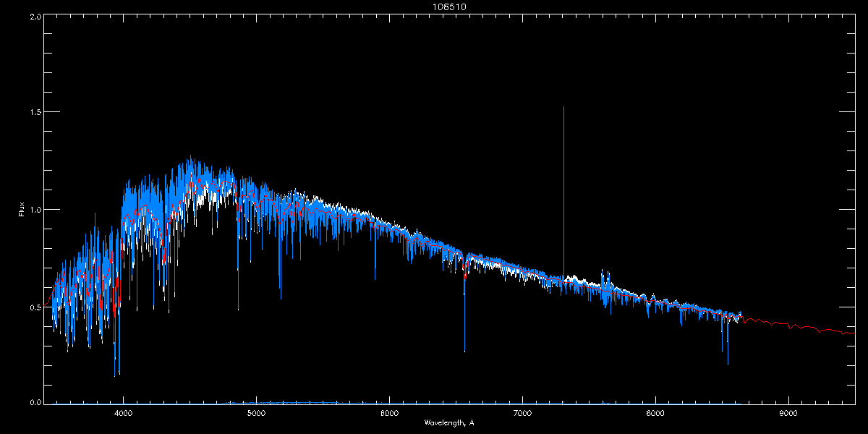Click the 7000 x-axis tick label
The width and height of the screenshot is (868, 434).
[x=522, y=414]
